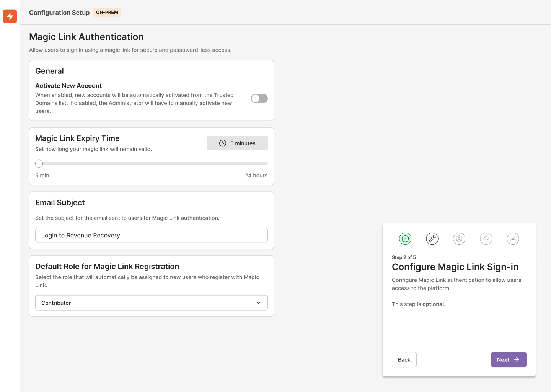This screenshot has height=392, width=551.
Task: Click the chevron on the role selector
Action: tap(259, 303)
